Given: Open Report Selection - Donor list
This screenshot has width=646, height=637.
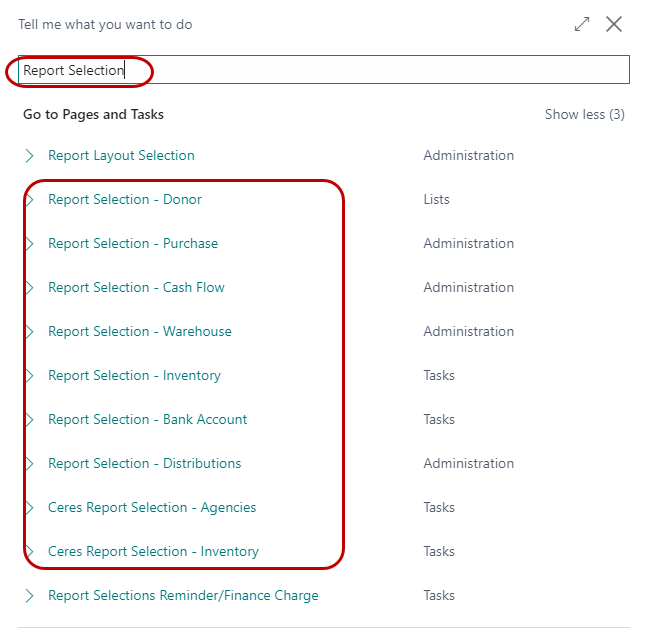Looking at the screenshot, I should [x=125, y=200].
